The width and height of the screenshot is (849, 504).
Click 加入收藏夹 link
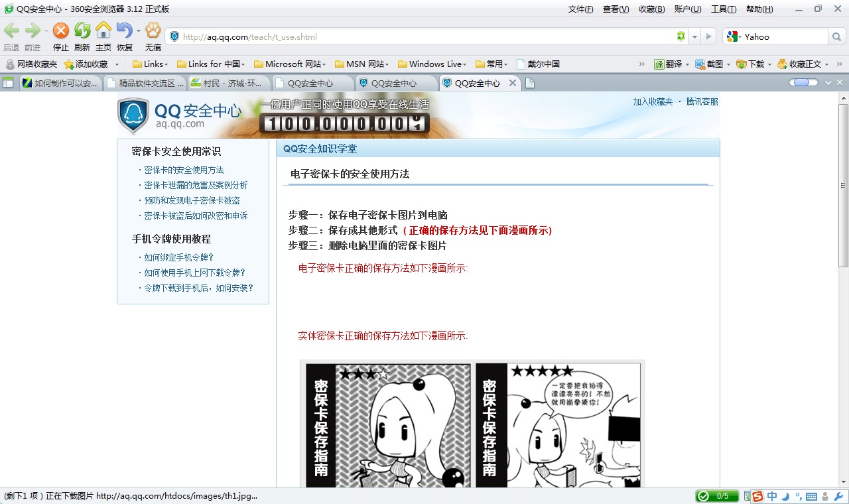(x=653, y=101)
